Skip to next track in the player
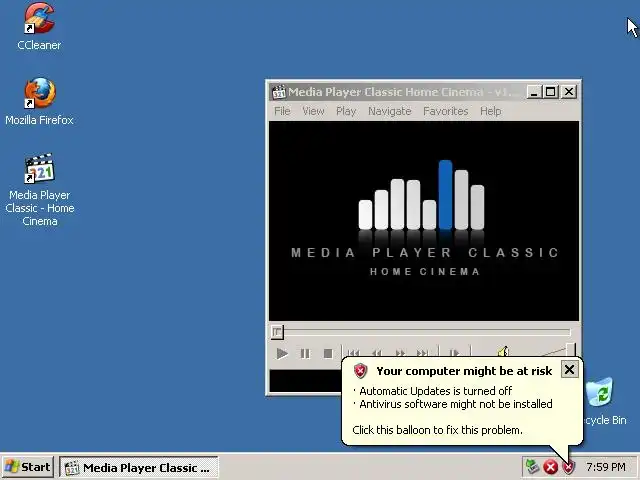The height and width of the screenshot is (480, 640). 423,353
